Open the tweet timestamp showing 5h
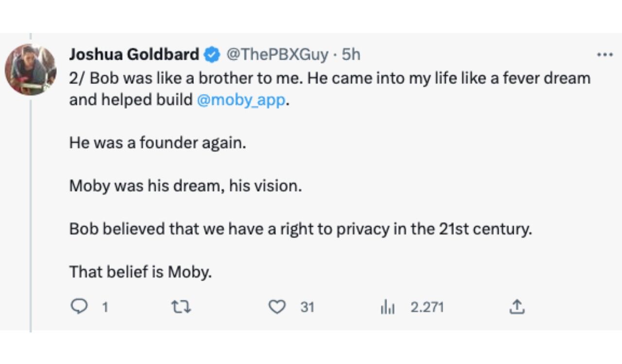This screenshot has height=364, width=622. coord(354,54)
